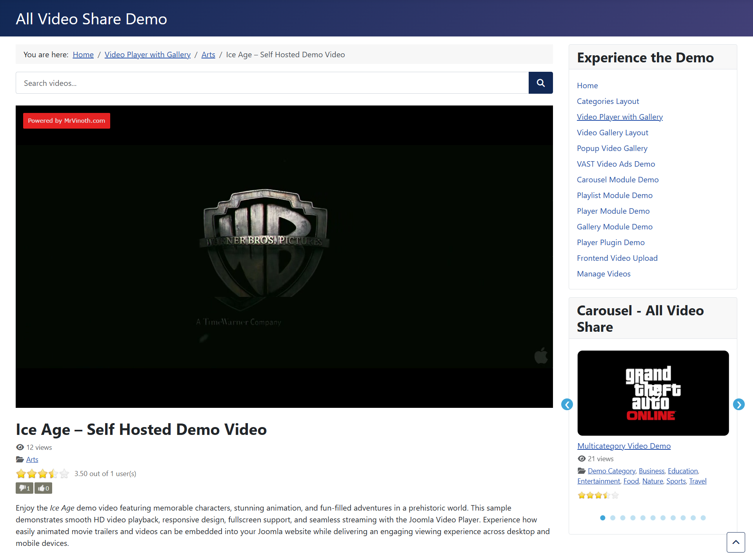Select Popup Video Gallery menu item
The height and width of the screenshot is (560, 753).
point(612,148)
